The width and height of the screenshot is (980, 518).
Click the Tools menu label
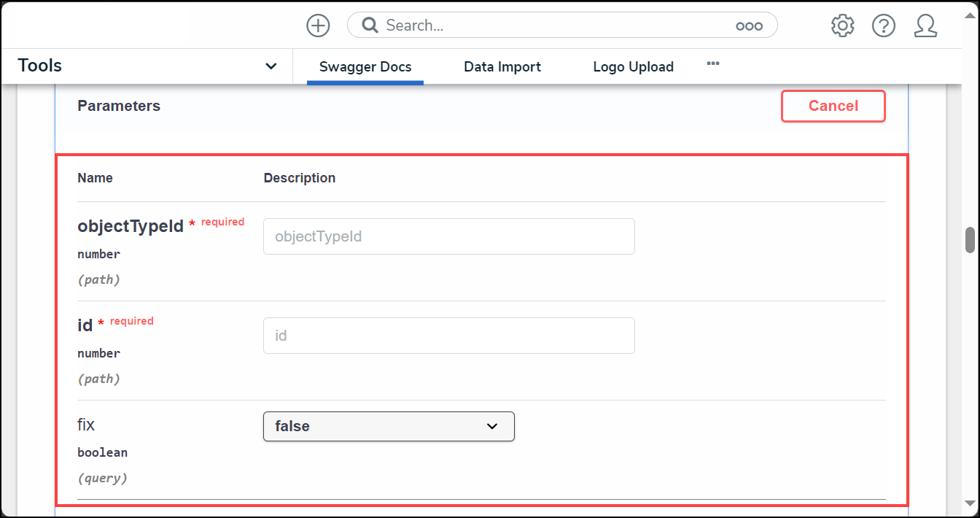(40, 66)
